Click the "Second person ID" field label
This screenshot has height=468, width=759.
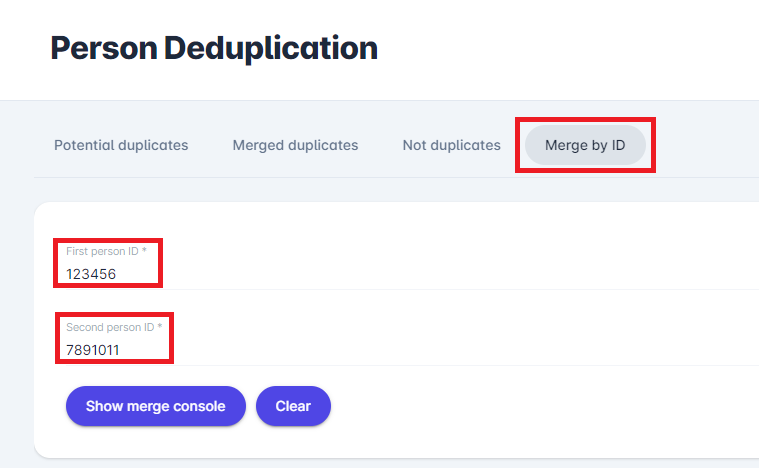coord(108,327)
